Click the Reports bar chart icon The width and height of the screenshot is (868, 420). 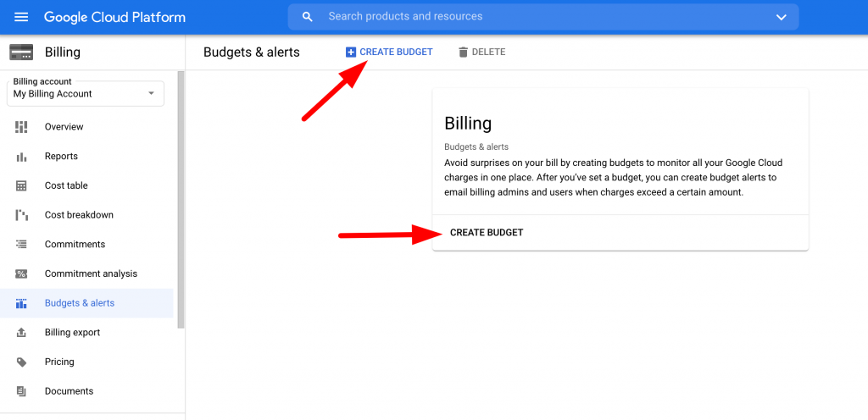21,157
